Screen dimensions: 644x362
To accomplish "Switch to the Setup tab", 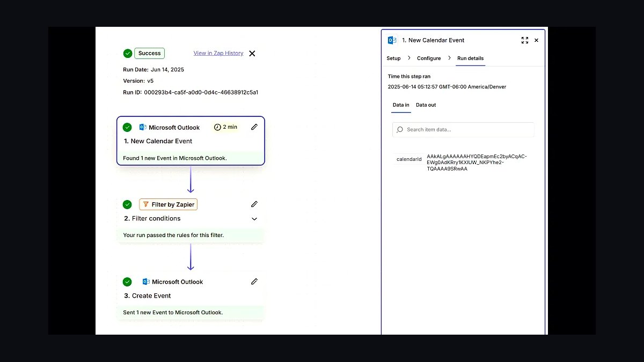I will [x=393, y=58].
